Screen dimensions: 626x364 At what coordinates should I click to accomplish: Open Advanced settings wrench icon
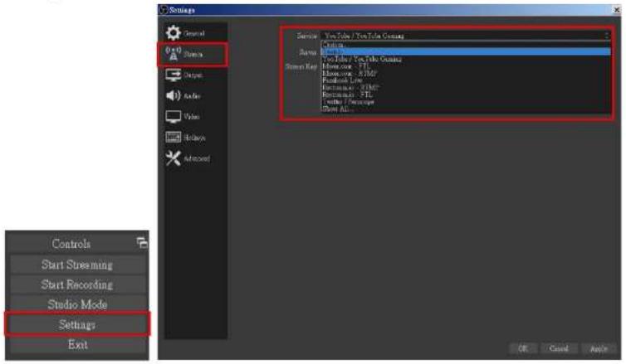pos(174,158)
